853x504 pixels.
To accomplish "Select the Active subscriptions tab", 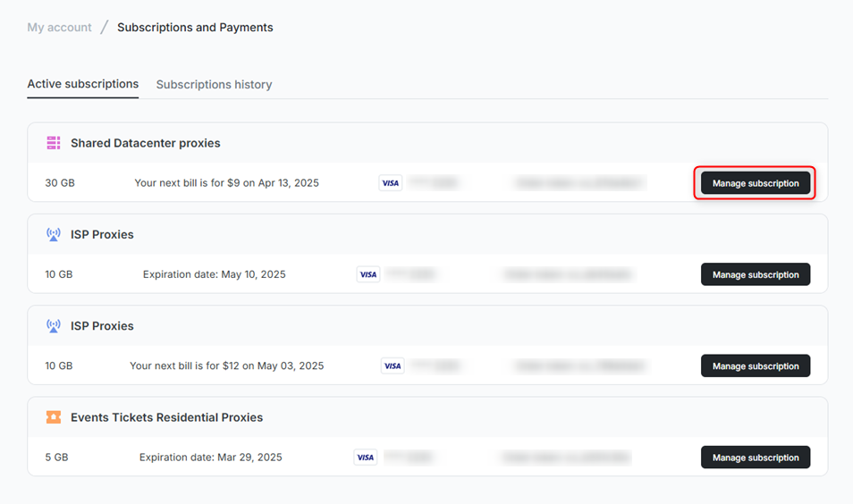I will 82,84.
